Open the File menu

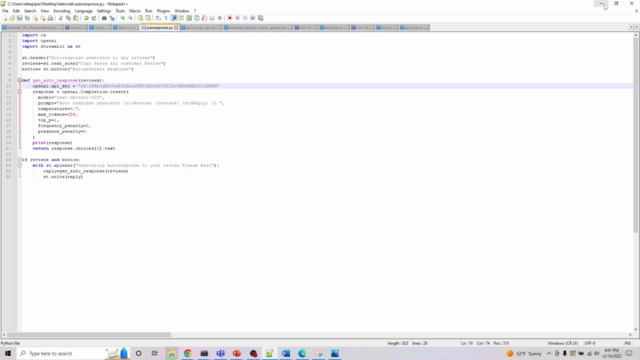[x=5, y=11]
